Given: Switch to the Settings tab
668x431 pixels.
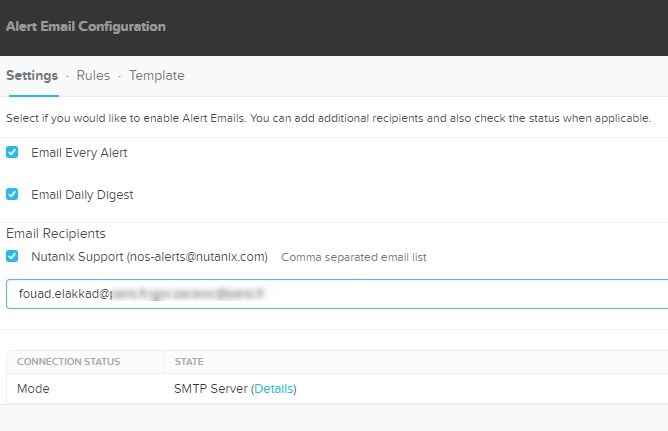Looking at the screenshot, I should click(32, 76).
